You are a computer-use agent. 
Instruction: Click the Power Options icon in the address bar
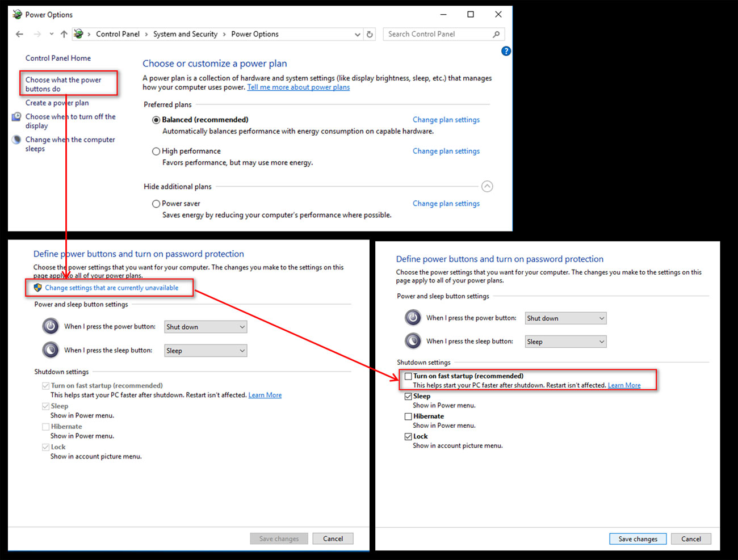point(78,34)
